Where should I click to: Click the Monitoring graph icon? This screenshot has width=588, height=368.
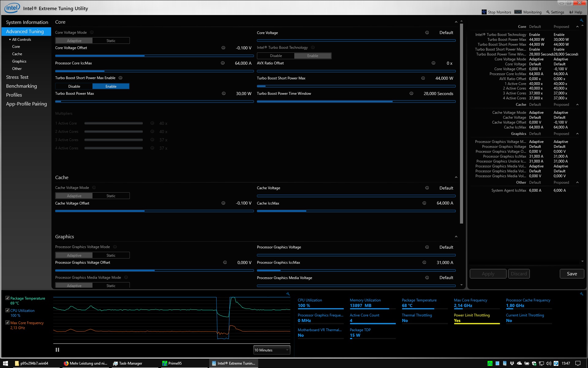click(518, 12)
